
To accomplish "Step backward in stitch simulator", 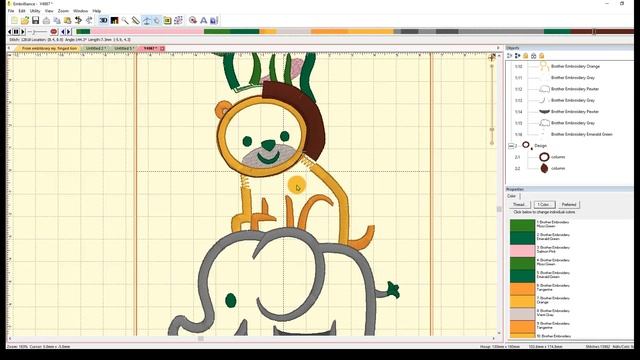I will click(x=10, y=31).
